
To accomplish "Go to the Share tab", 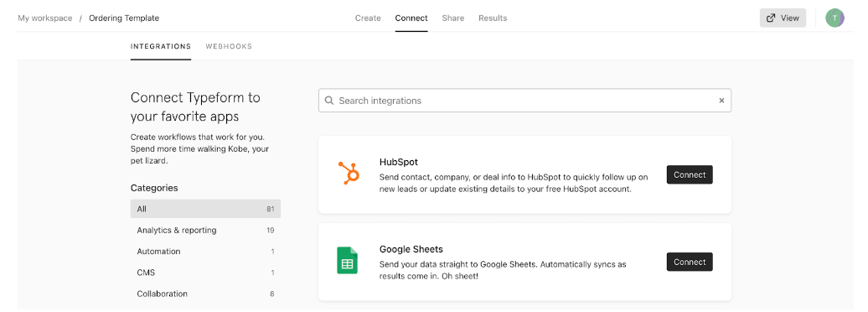I will tap(452, 18).
